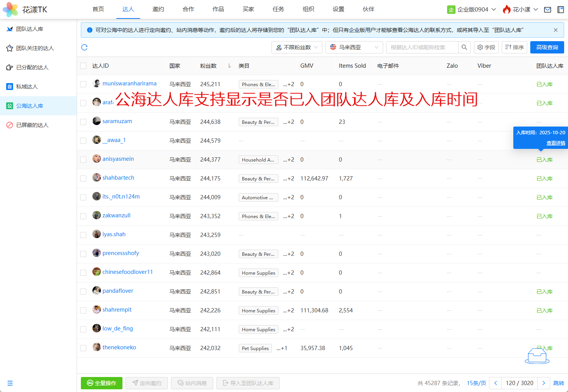The height and width of the screenshot is (392, 568).
Task: Click the 高级查询 button
Action: [x=547, y=47]
